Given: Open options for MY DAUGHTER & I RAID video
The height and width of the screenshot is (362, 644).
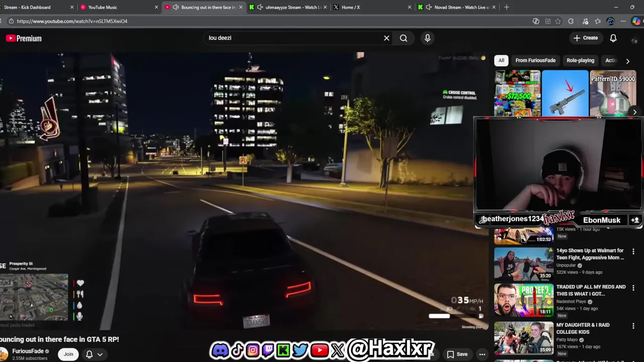Looking at the screenshot, I should (633, 326).
